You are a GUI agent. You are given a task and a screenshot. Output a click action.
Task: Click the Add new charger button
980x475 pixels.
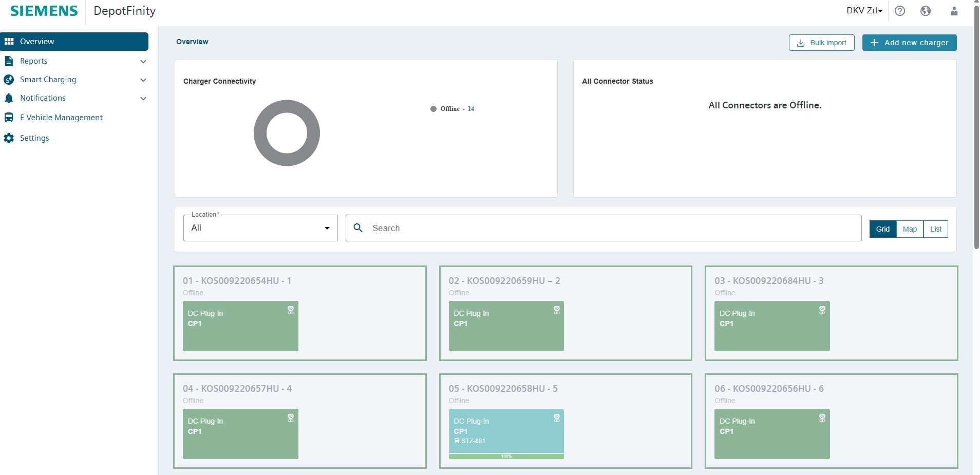[x=909, y=43]
